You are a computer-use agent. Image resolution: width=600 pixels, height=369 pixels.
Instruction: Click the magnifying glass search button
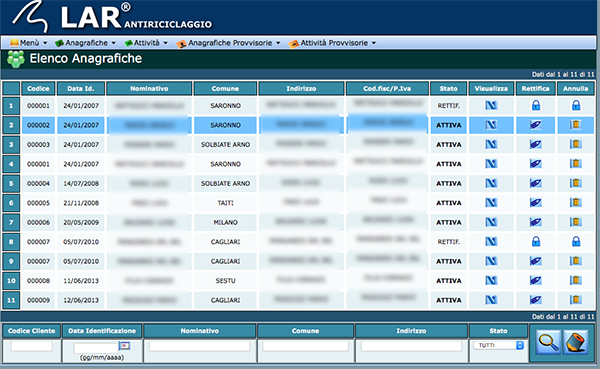tap(548, 343)
